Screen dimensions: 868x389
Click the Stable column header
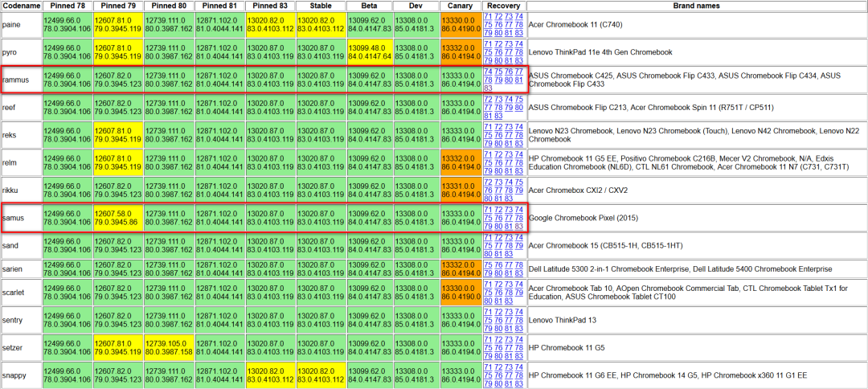pyautogui.click(x=321, y=6)
